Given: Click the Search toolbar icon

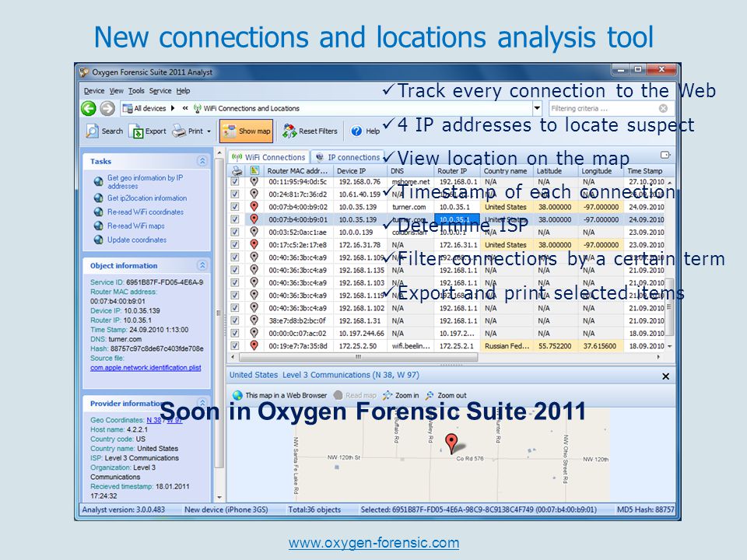Looking at the screenshot, I should coord(92,131).
